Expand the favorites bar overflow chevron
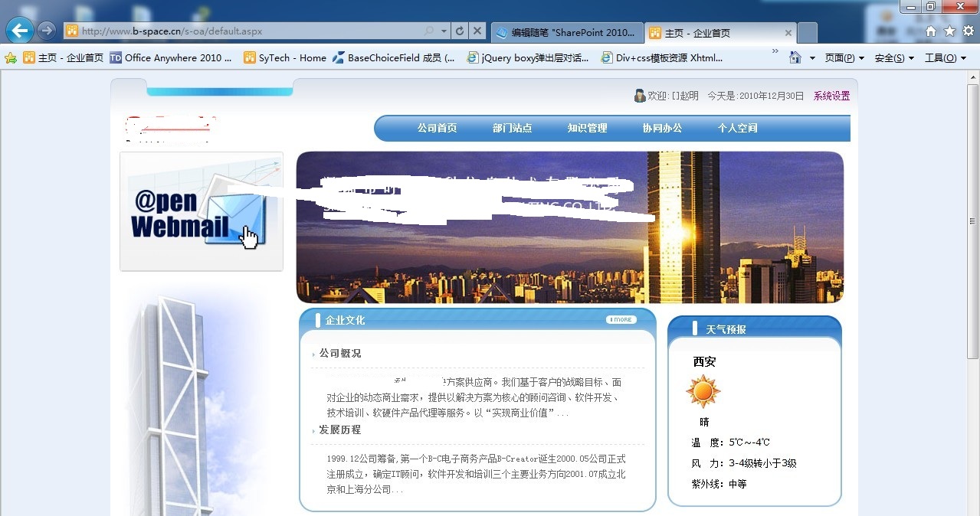This screenshot has height=516, width=980. [775, 52]
